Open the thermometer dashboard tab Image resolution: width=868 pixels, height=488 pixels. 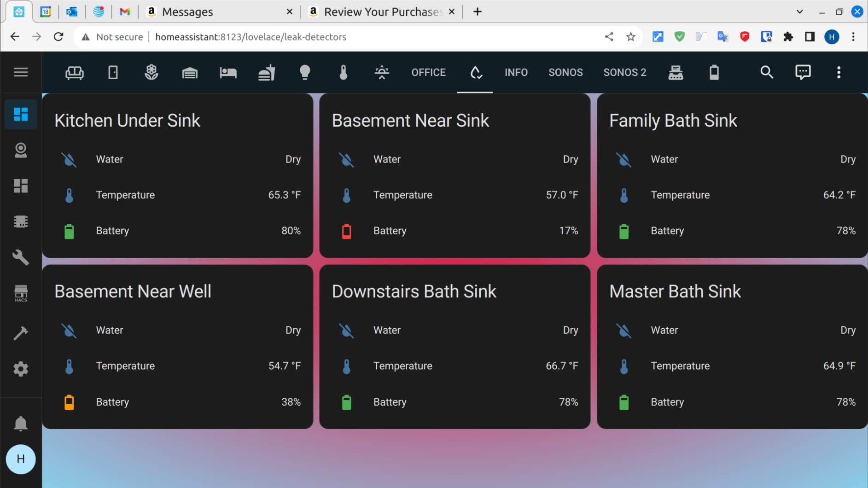coord(344,72)
